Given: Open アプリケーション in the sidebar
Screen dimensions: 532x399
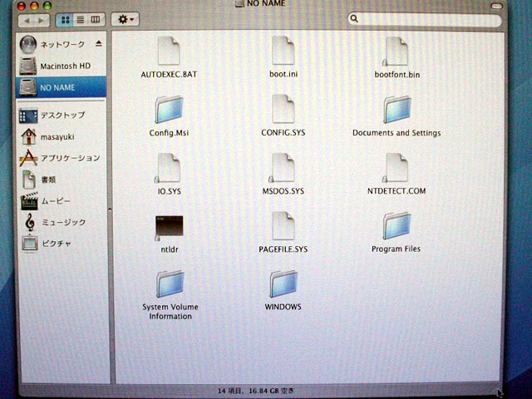Looking at the screenshot, I should pyautogui.click(x=70, y=158).
